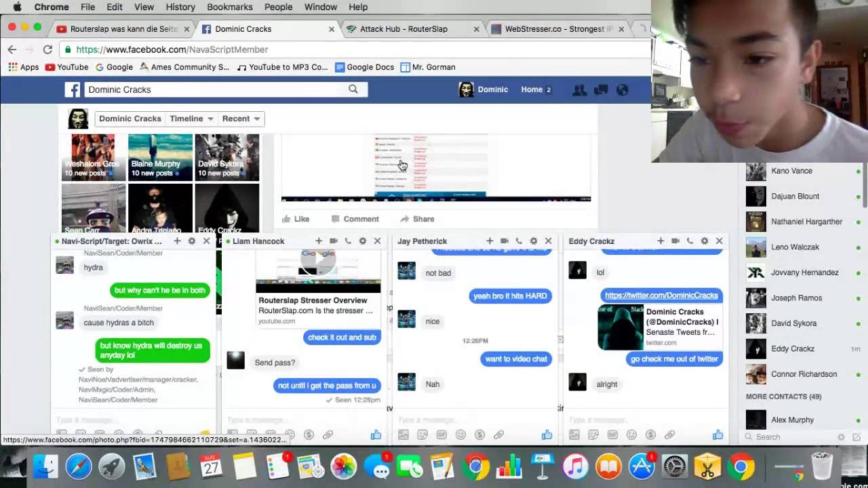Start a video call with Jay Petherick
This screenshot has width=868, height=488.
505,241
